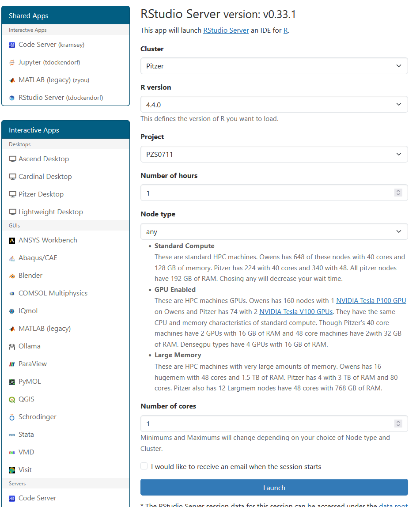Click the QGIS icon in sidebar
The height and width of the screenshot is (507, 420).
coord(12,399)
